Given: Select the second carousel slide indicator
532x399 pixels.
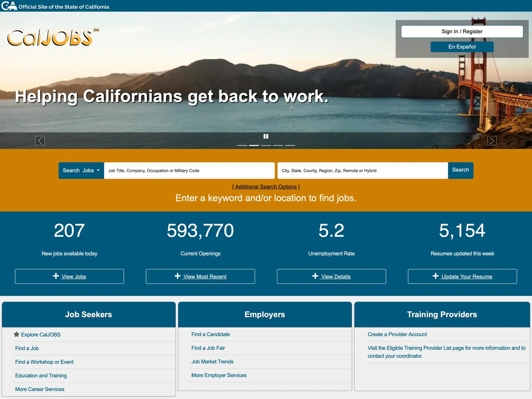Looking at the screenshot, I should [x=254, y=145].
